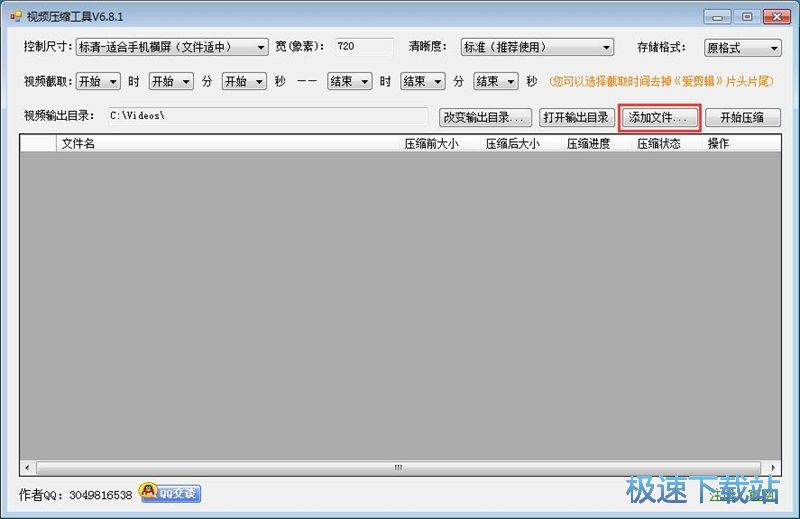The image size is (800, 519).
Task: Minimize the 视频压缩工具 window
Action: [x=717, y=17]
